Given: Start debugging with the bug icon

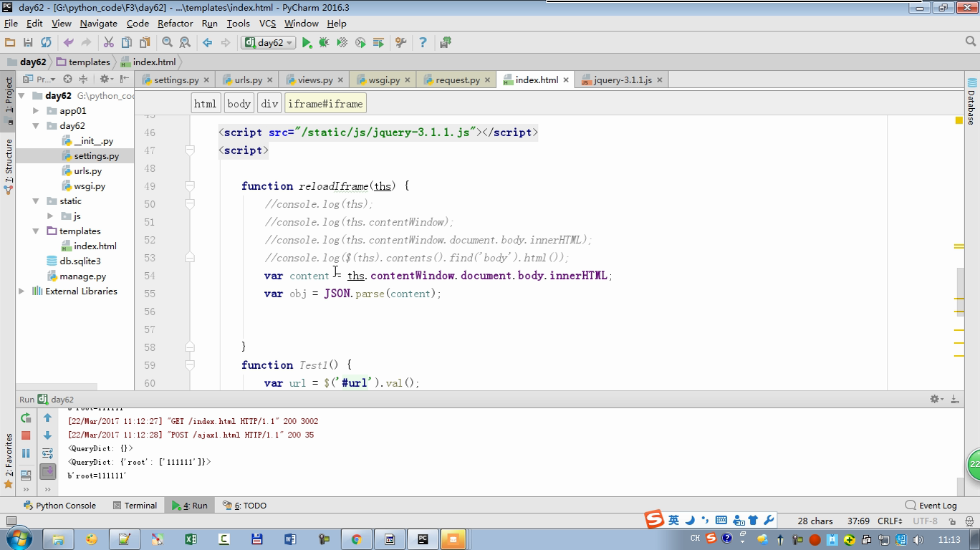Looking at the screenshot, I should (324, 43).
